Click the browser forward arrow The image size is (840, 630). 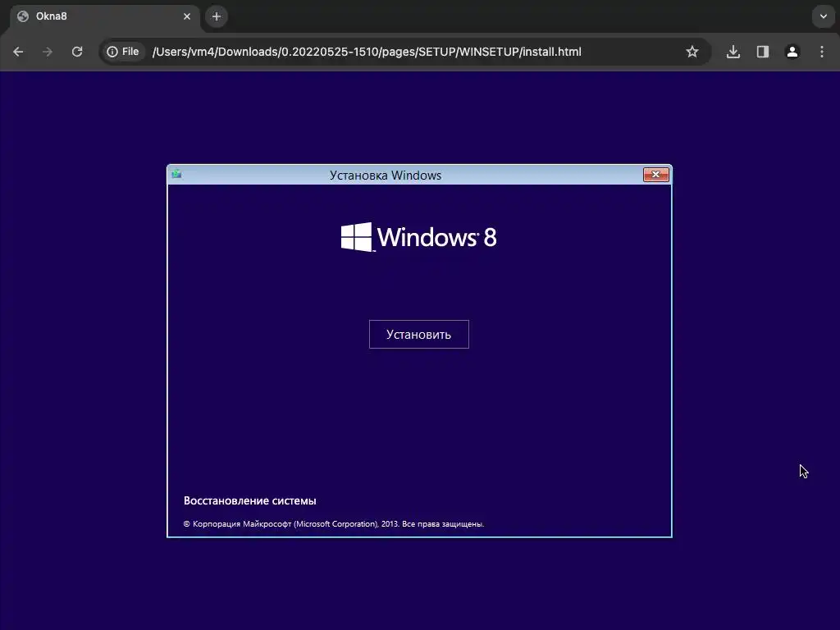48,52
